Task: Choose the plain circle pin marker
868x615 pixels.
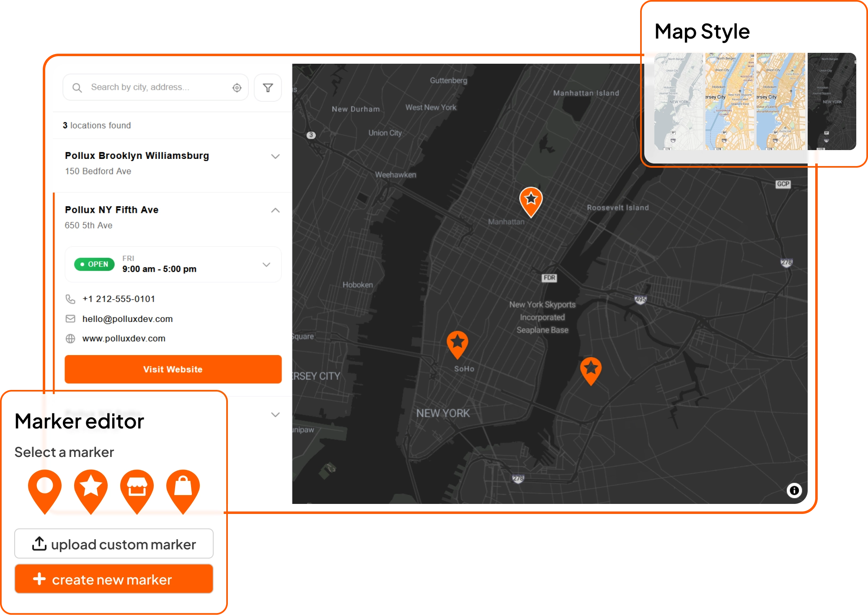Action: tap(45, 491)
